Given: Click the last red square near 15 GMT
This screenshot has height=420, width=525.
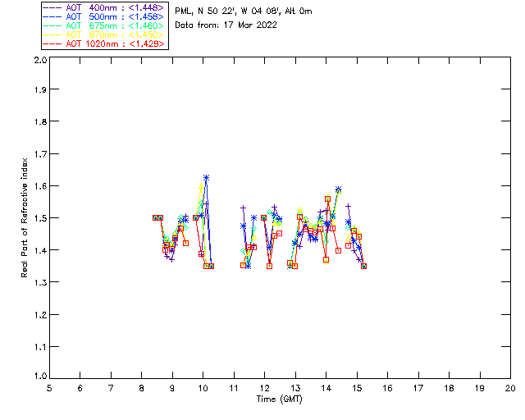Looking at the screenshot, I should coord(363,266).
